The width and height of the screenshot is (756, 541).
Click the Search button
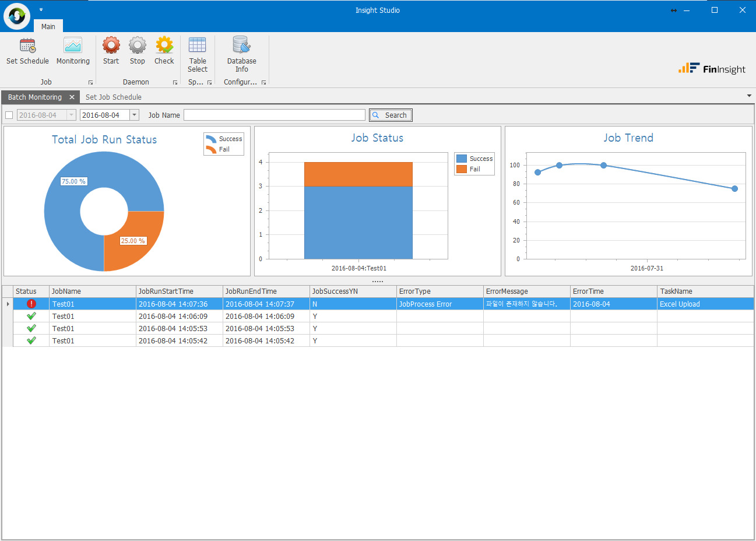click(391, 115)
